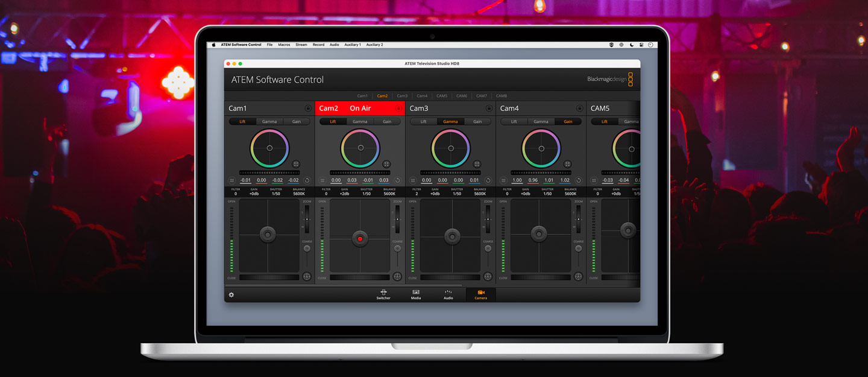Reset Cam1 color values with the reset icon
This screenshot has height=377, width=868.
307,180
